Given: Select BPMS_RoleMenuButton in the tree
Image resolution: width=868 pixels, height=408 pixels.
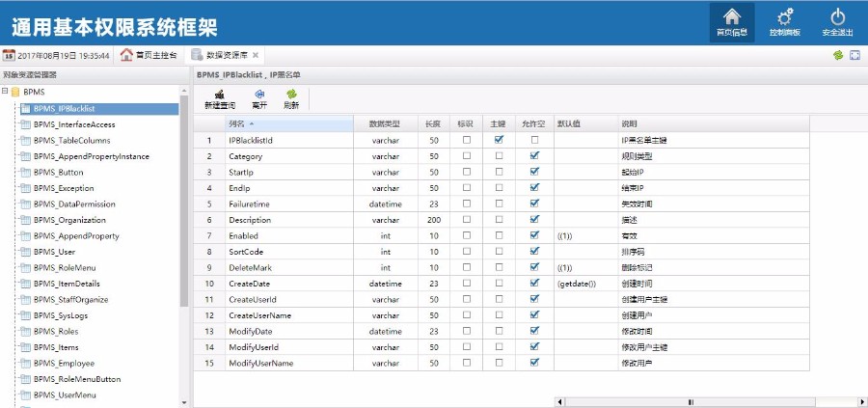Looking at the screenshot, I should point(77,379).
